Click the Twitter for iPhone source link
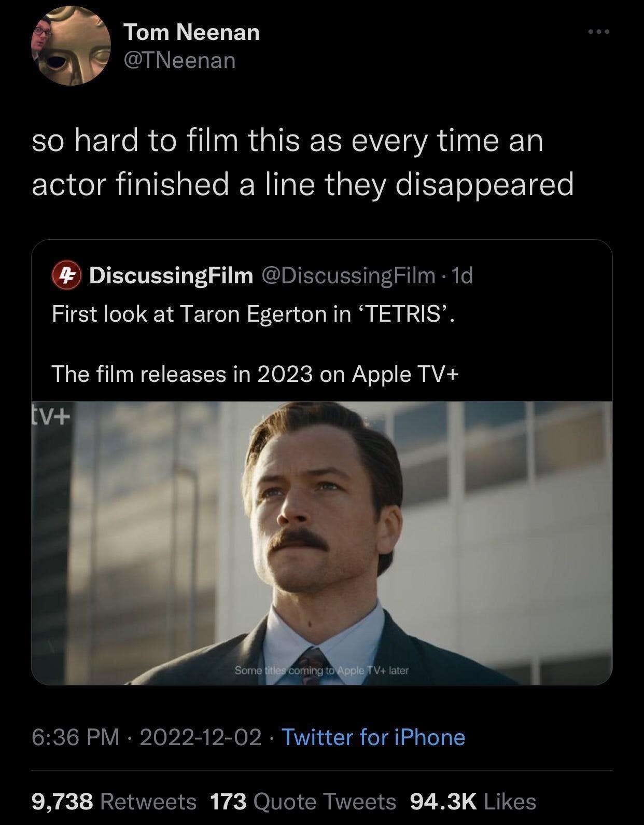This screenshot has height=825, width=644. tap(373, 737)
